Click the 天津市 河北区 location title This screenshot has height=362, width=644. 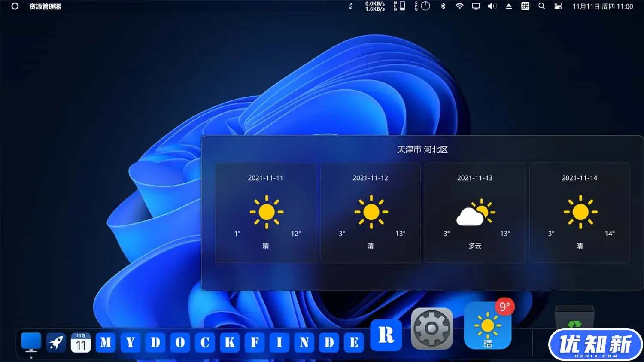[x=422, y=149]
